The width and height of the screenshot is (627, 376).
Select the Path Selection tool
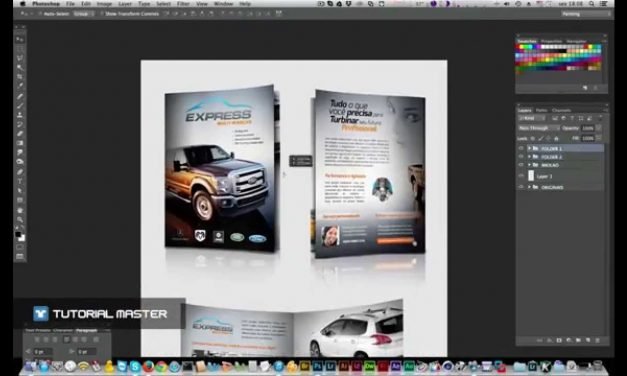[x=20, y=191]
